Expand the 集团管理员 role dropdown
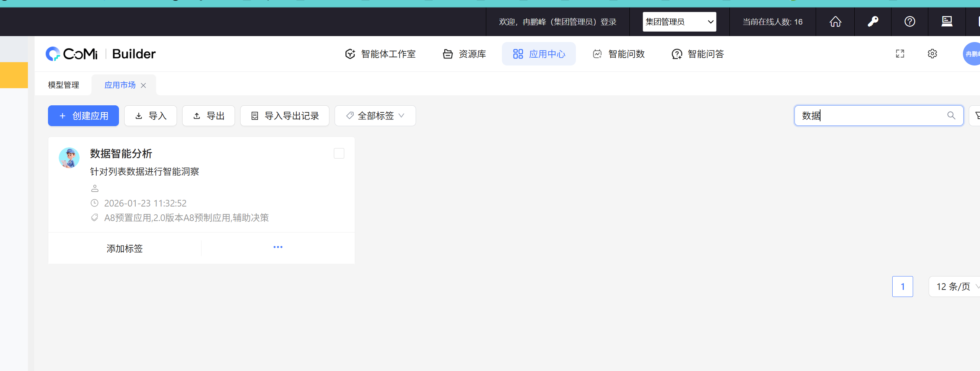 (679, 22)
